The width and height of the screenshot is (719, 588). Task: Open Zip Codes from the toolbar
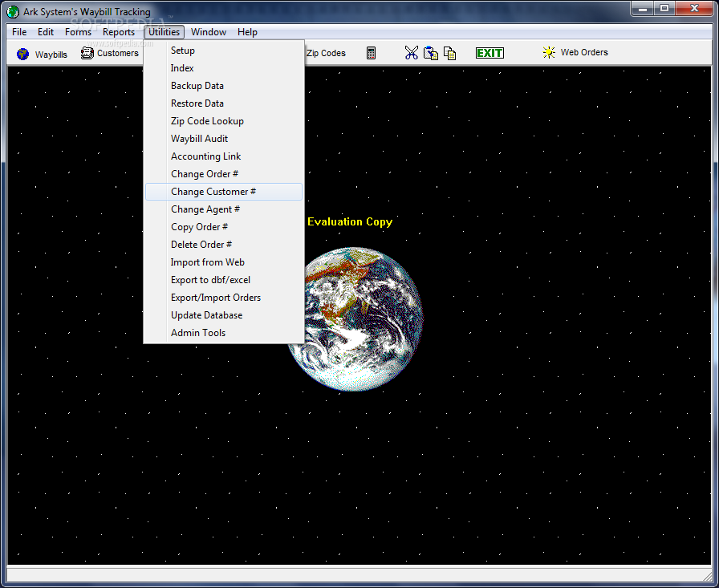[326, 53]
